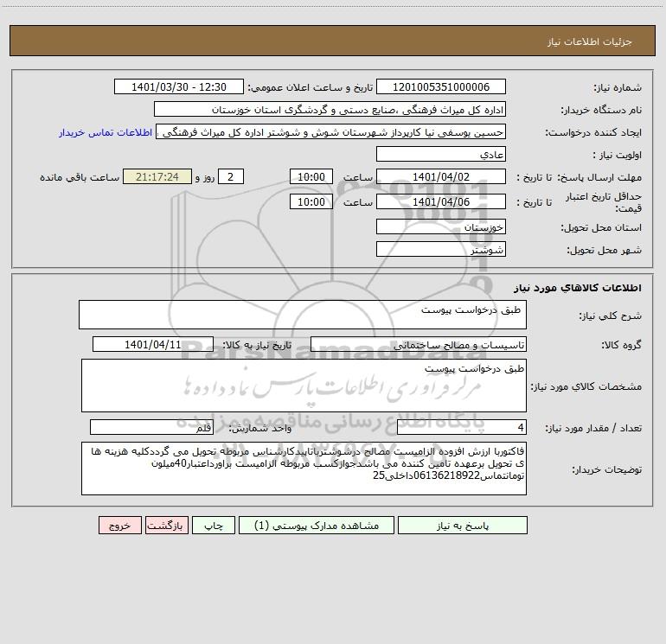Click the خروج exit button
The width and height of the screenshot is (666, 644).
(x=119, y=526)
